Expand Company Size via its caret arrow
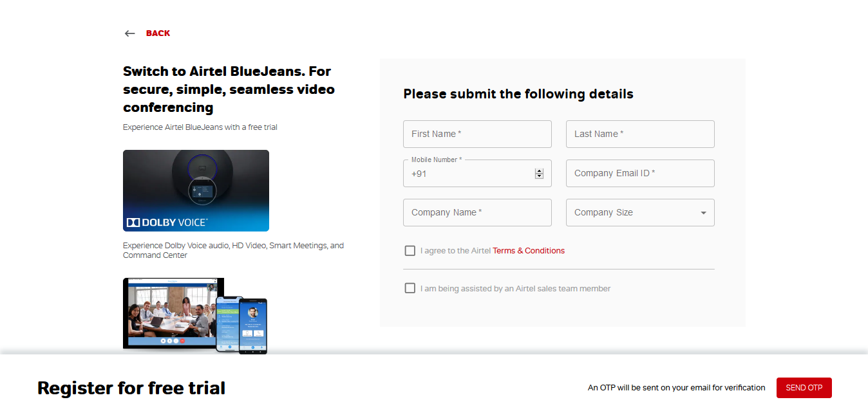This screenshot has height=420, width=868. [703, 213]
